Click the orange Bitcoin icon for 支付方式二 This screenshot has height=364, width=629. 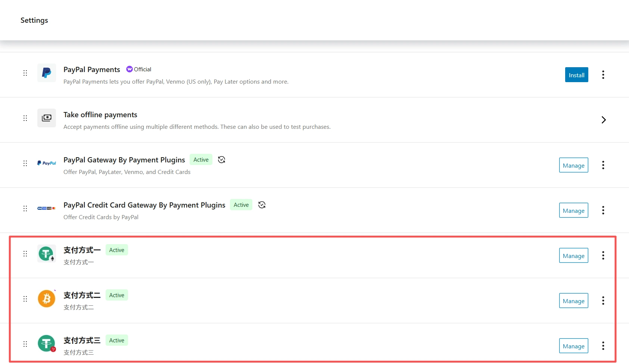tap(47, 299)
